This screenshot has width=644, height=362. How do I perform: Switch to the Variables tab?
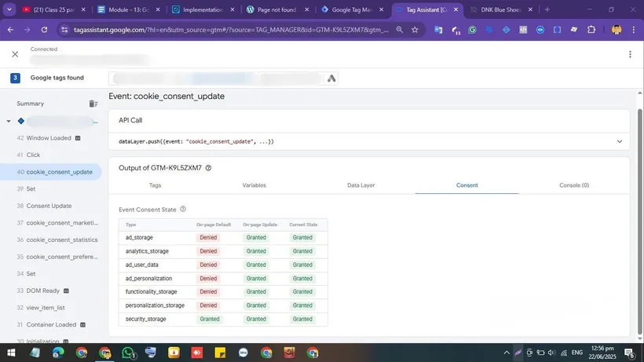254,185
